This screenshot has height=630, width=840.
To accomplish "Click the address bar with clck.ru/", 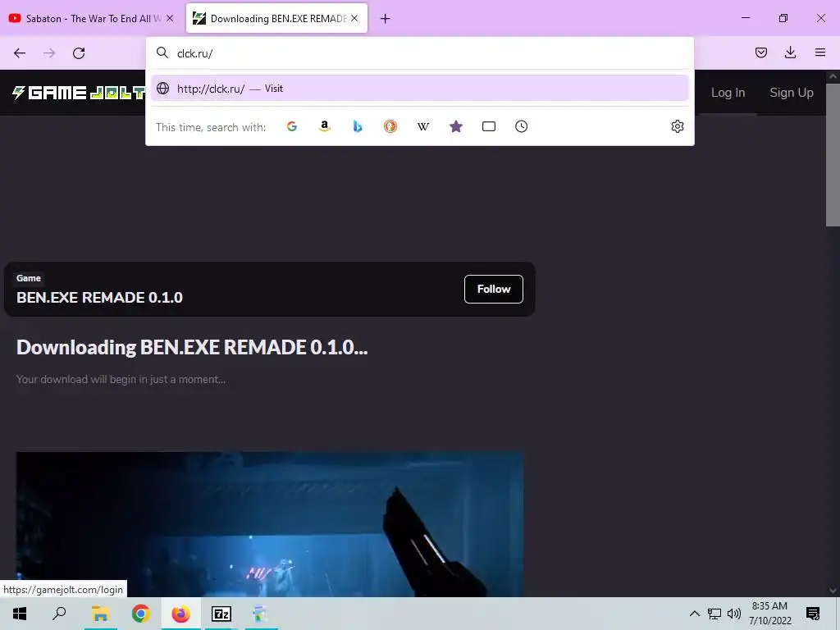I will [420, 53].
